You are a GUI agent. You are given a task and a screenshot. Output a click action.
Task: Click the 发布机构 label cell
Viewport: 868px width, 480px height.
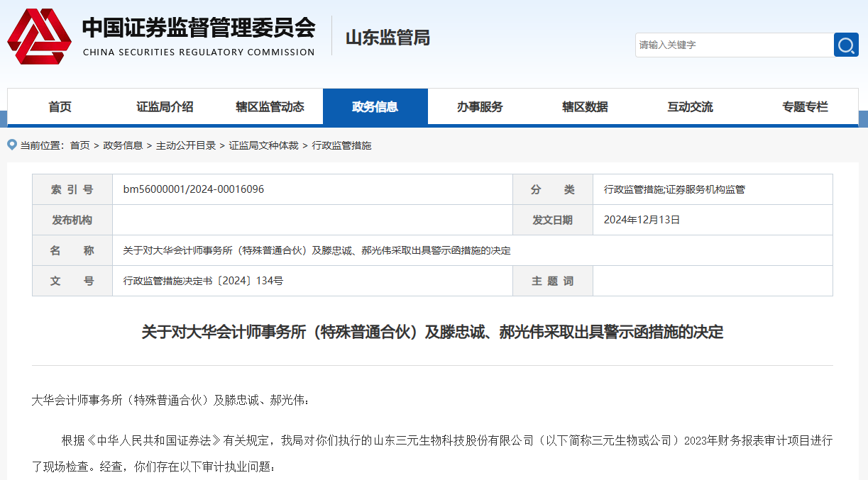(x=72, y=220)
